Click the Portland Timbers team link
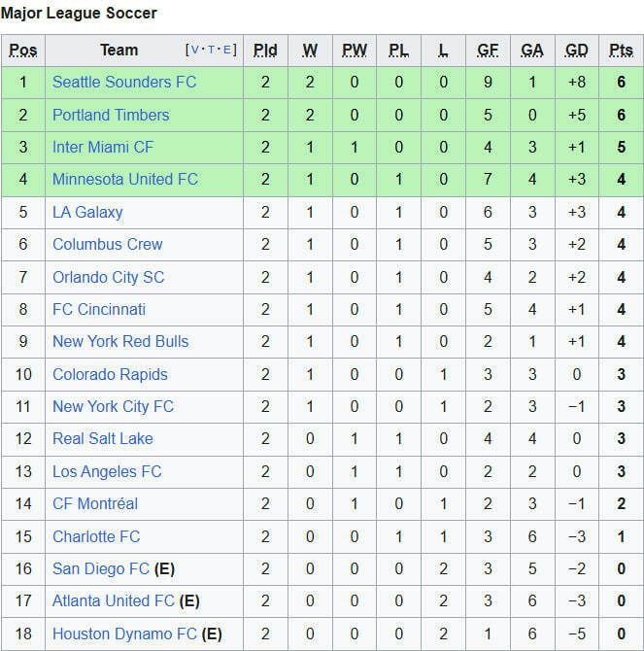644x651 pixels. [x=111, y=115]
